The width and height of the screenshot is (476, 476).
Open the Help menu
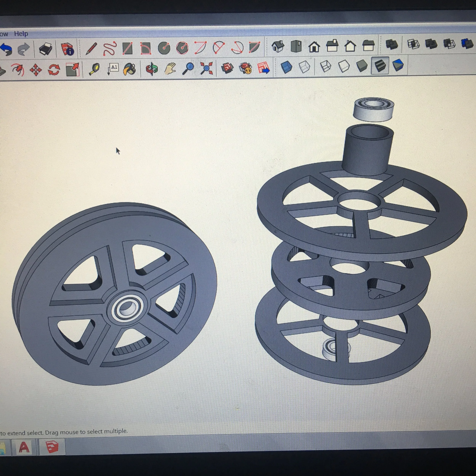click(x=21, y=34)
